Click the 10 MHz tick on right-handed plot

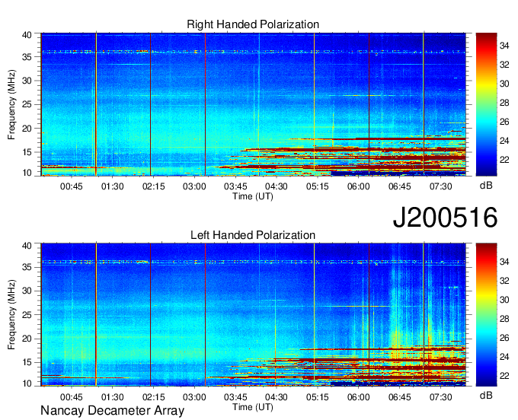click(27, 173)
